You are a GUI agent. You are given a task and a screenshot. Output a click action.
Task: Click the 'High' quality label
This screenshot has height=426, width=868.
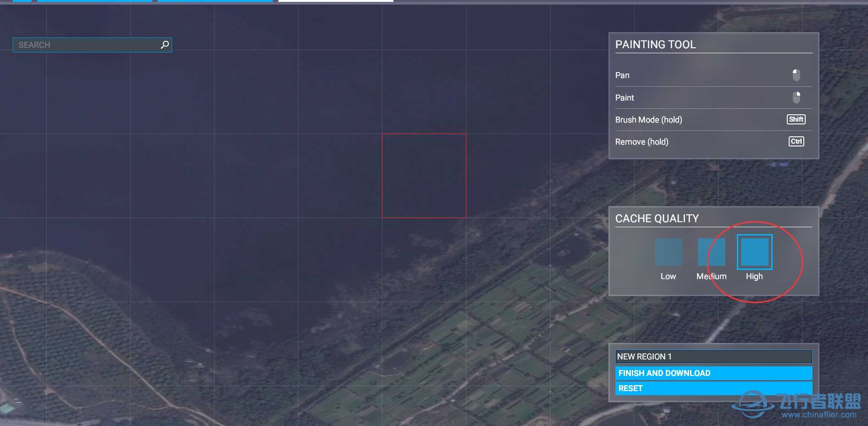(x=754, y=276)
